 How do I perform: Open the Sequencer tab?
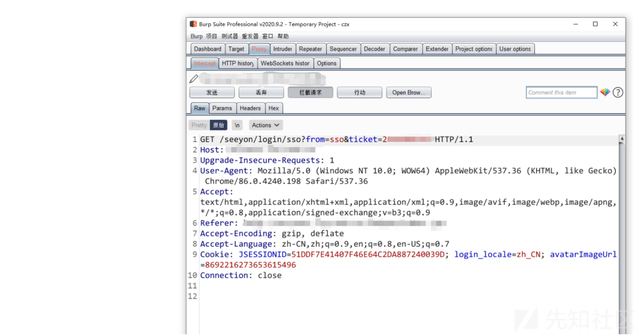(x=343, y=49)
